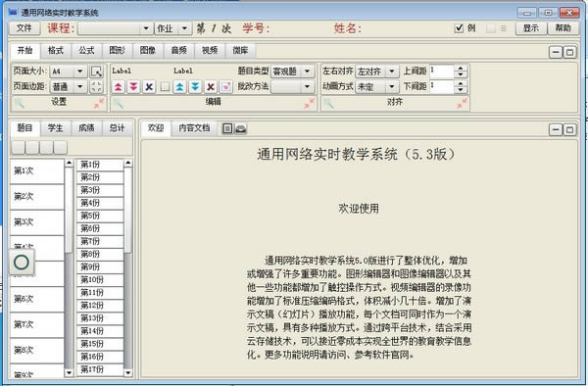Click the 第N份 list scrollbar up arrow

click(x=128, y=163)
